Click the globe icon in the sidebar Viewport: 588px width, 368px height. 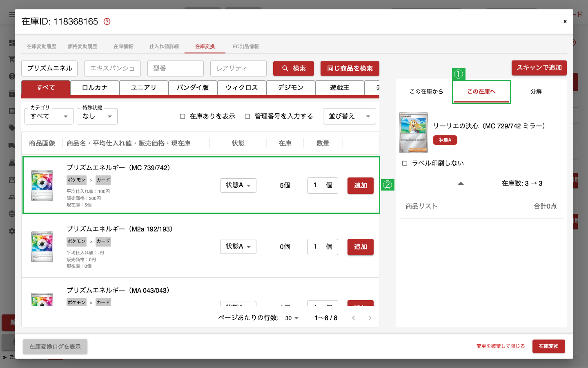[12, 213]
